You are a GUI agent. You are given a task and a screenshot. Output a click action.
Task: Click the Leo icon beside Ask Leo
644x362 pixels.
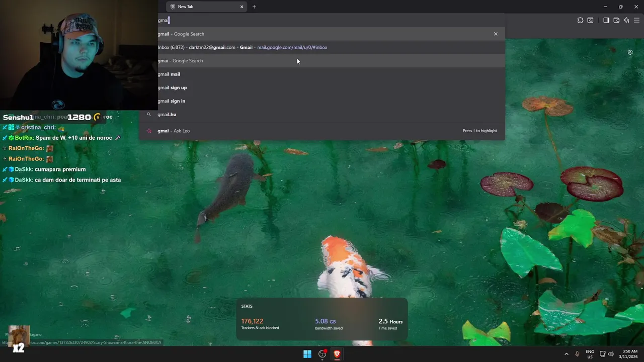[x=148, y=131]
